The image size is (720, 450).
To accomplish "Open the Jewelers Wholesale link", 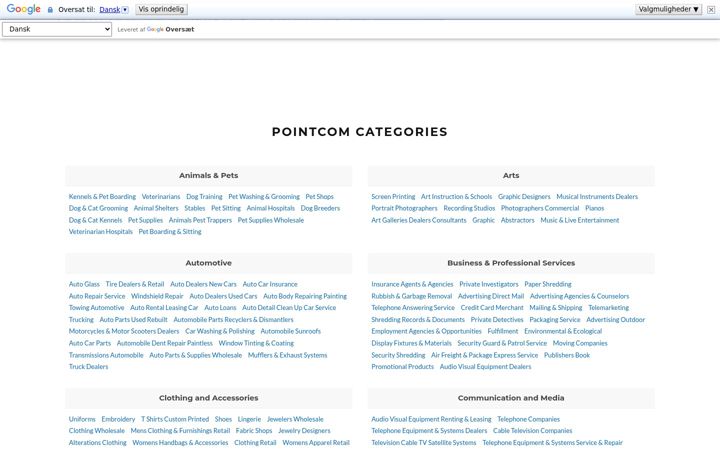I will 295,419.
